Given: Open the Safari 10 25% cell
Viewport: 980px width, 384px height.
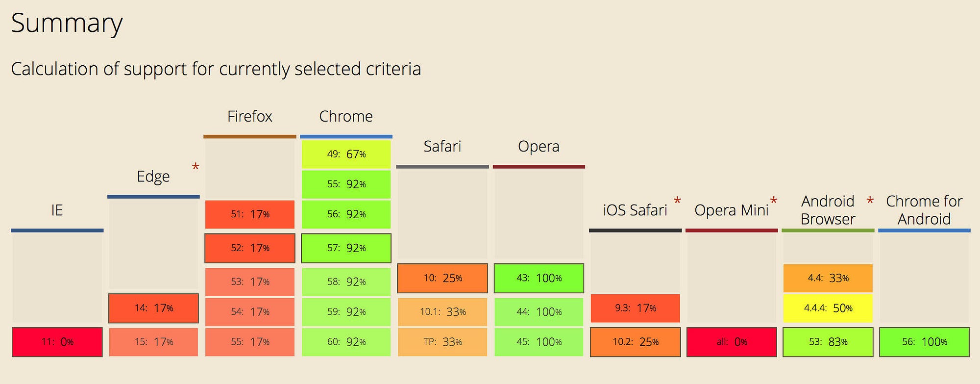Looking at the screenshot, I should pos(442,278).
